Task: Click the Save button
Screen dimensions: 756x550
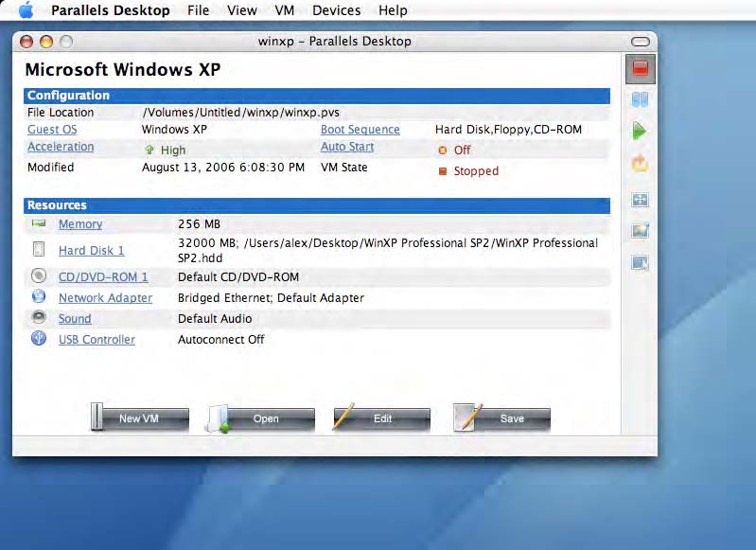Action: (x=501, y=418)
